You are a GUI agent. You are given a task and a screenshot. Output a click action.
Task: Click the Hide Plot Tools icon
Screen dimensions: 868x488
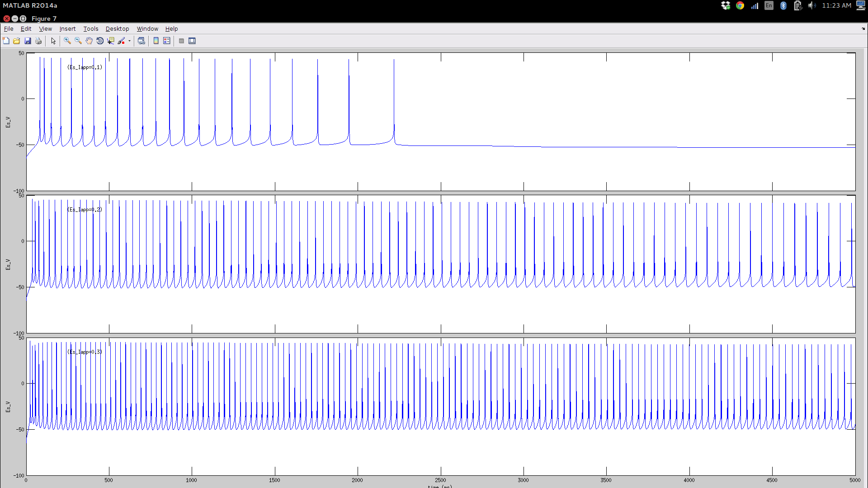click(181, 41)
